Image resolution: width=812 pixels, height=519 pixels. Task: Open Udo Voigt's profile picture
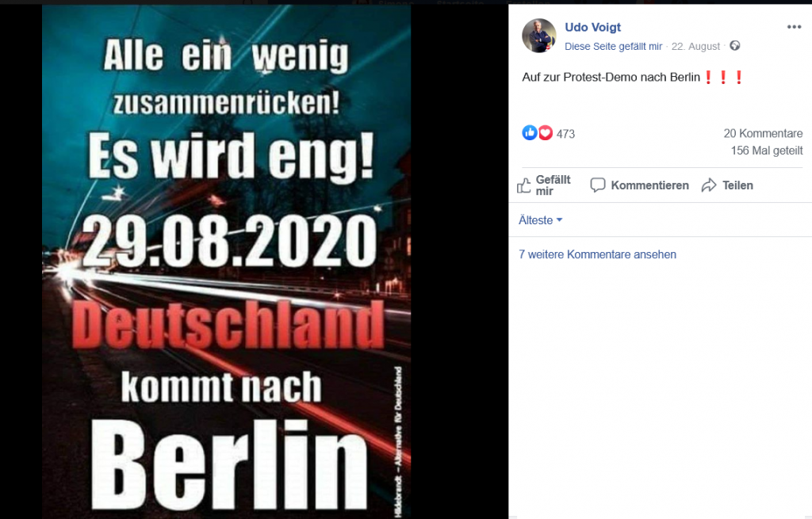[539, 36]
